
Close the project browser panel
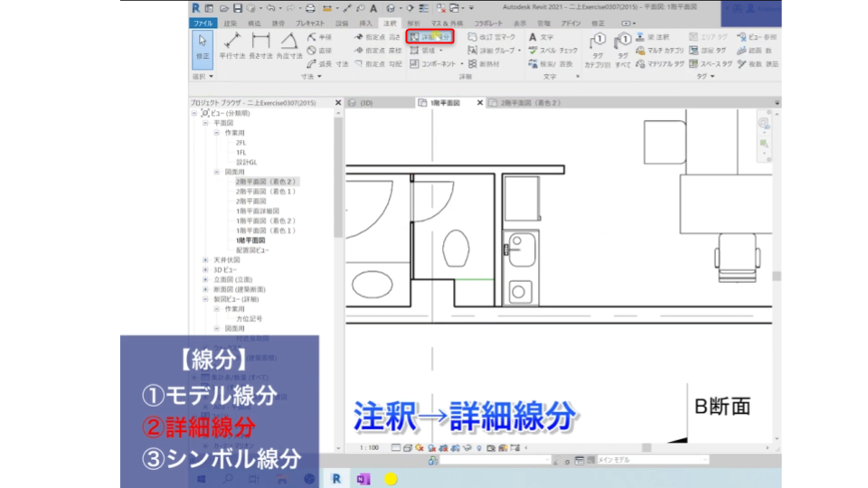338,103
